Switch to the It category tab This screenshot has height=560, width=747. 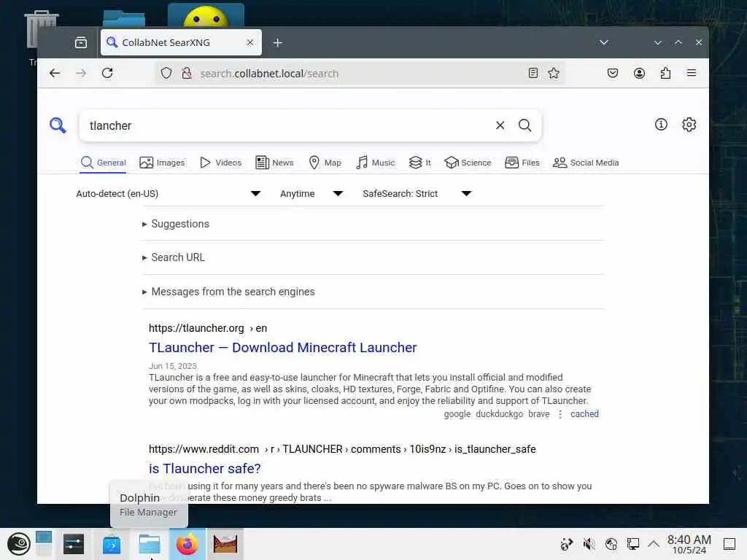(419, 163)
